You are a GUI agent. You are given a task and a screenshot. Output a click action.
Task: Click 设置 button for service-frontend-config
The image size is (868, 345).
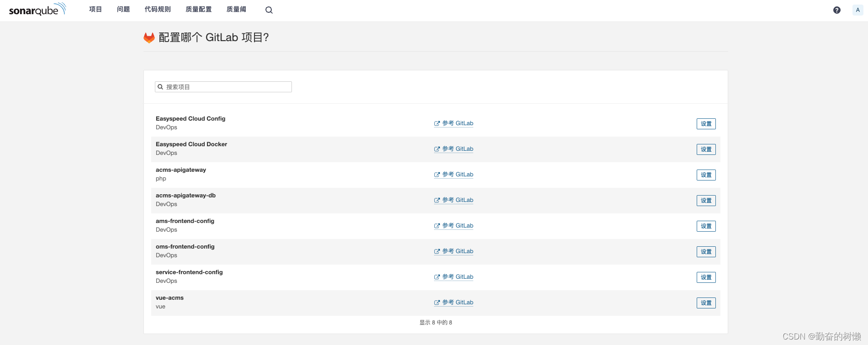click(x=706, y=277)
